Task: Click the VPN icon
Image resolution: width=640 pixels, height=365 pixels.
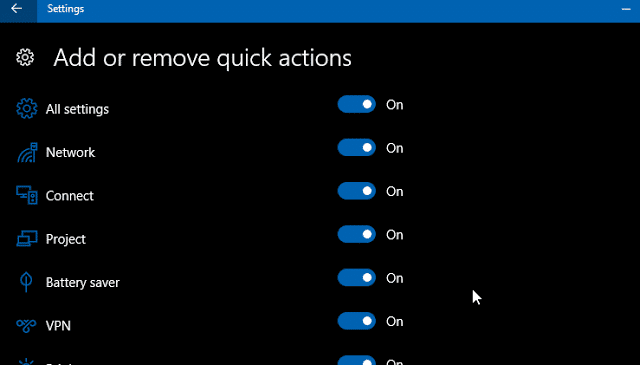Action: [26, 325]
